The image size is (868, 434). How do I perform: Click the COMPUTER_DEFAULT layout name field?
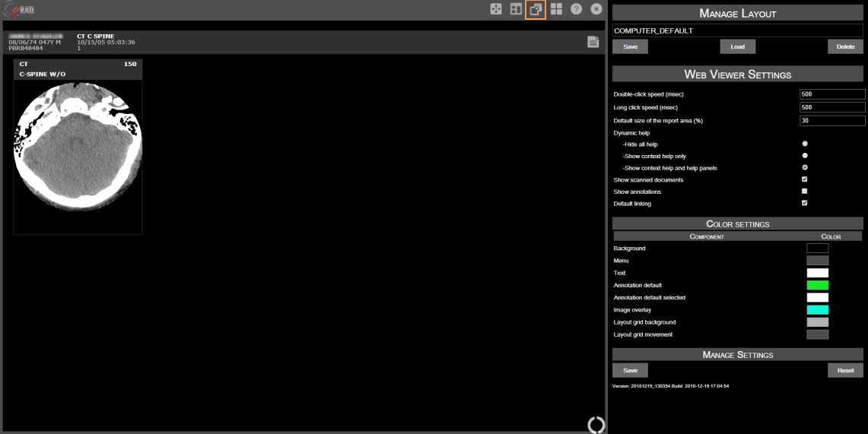(x=737, y=30)
